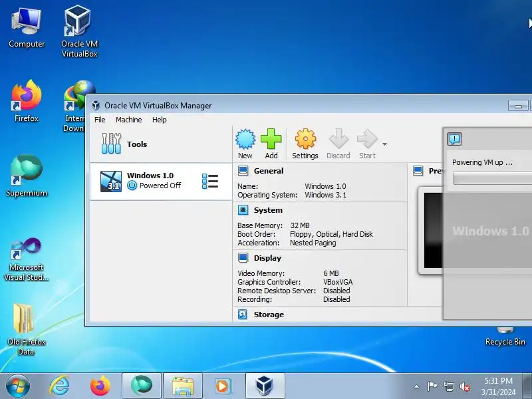Screen dimensions: 532x399
Task: Click the Operating System Windows 3.1 value
Action: point(325,195)
